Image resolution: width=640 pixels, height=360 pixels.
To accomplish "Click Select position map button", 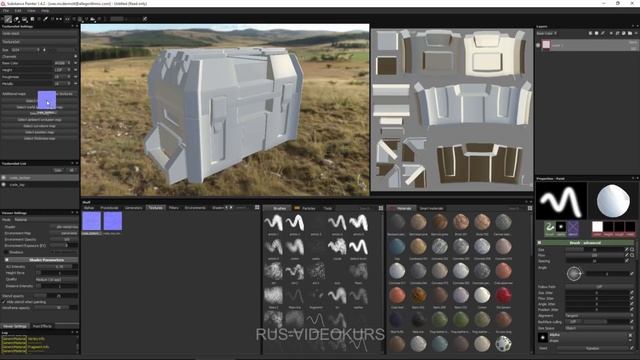I will click(x=40, y=132).
